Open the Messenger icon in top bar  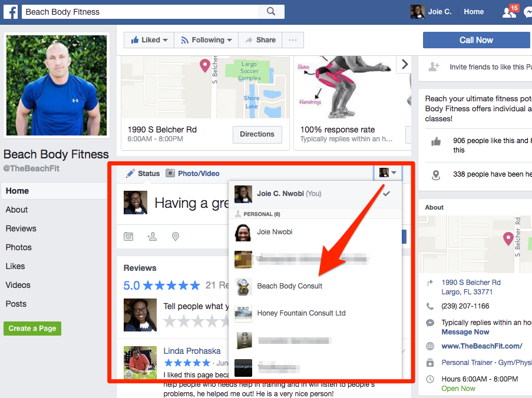pyautogui.click(x=528, y=12)
